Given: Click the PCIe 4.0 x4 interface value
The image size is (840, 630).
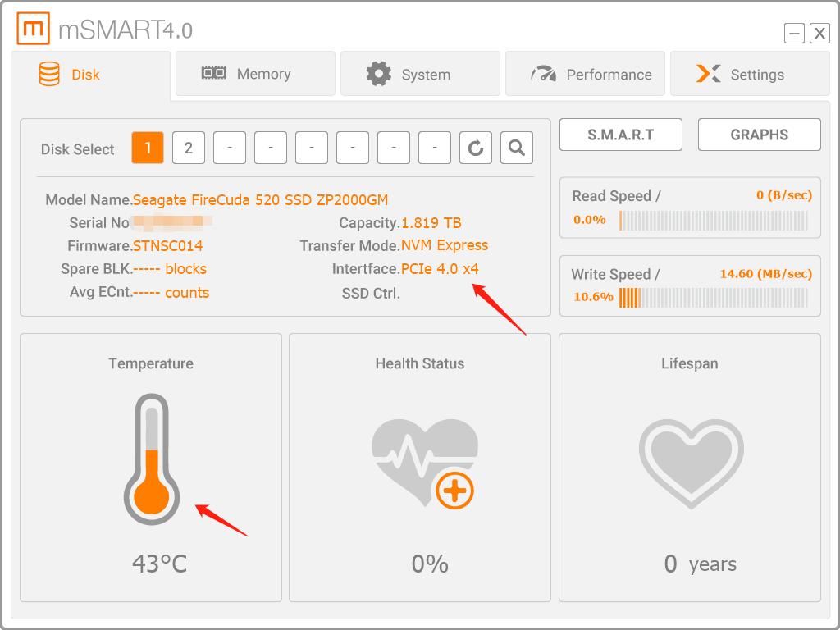Looking at the screenshot, I should pos(440,268).
